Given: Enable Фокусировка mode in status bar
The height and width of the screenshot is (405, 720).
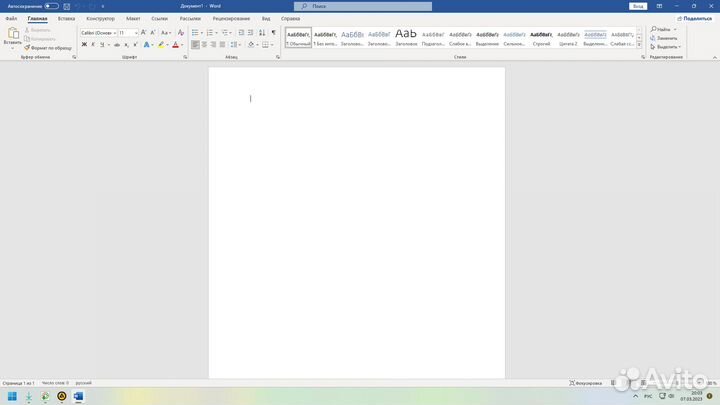Looking at the screenshot, I should click(x=585, y=382).
